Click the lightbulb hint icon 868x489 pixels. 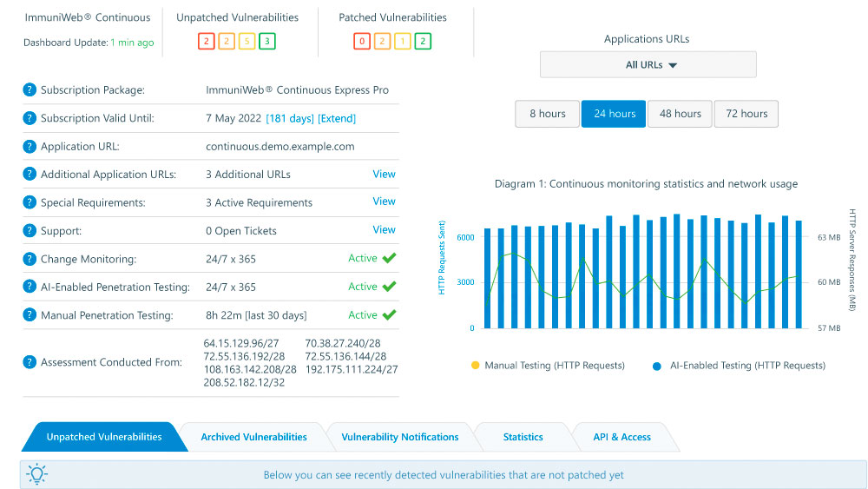[36, 474]
